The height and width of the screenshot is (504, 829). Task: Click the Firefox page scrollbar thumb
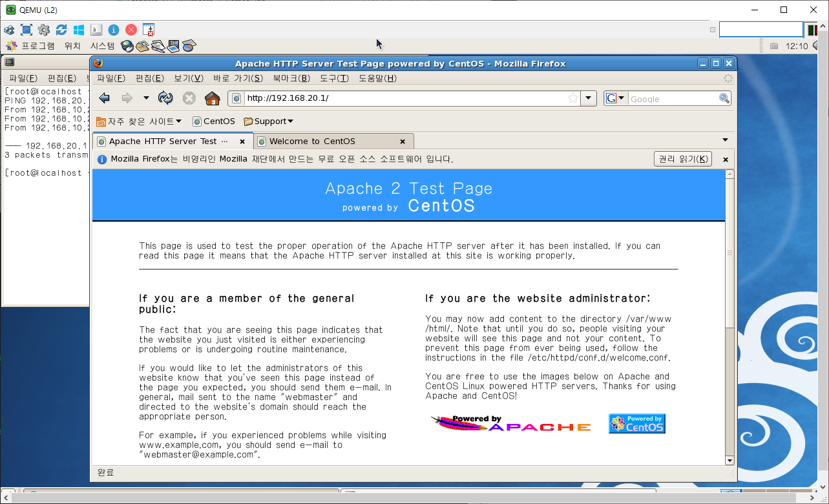click(729, 253)
